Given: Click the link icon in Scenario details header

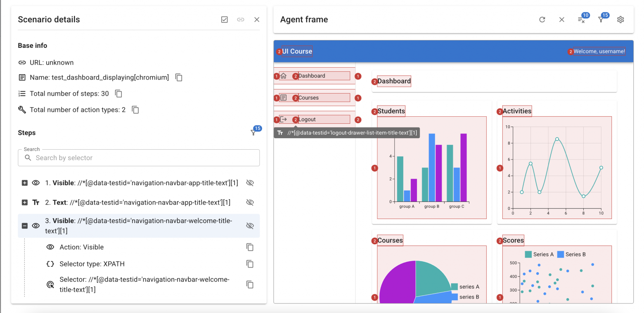Looking at the screenshot, I should (x=241, y=19).
